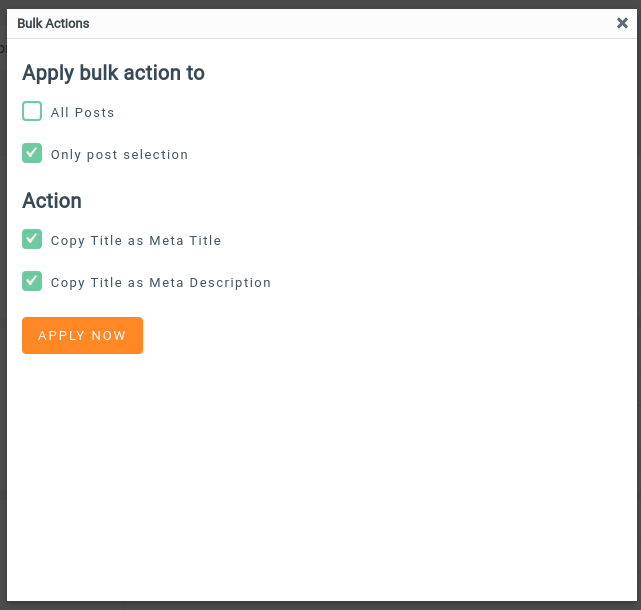Click the 'Bulk Actions' dialog title

click(53, 23)
